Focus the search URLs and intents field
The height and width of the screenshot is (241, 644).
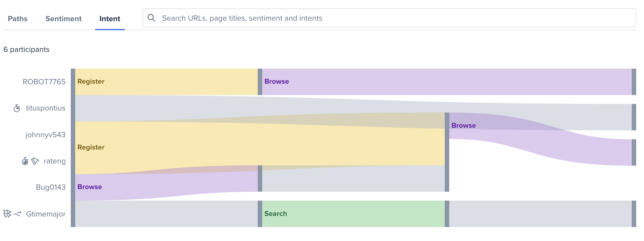(389, 18)
